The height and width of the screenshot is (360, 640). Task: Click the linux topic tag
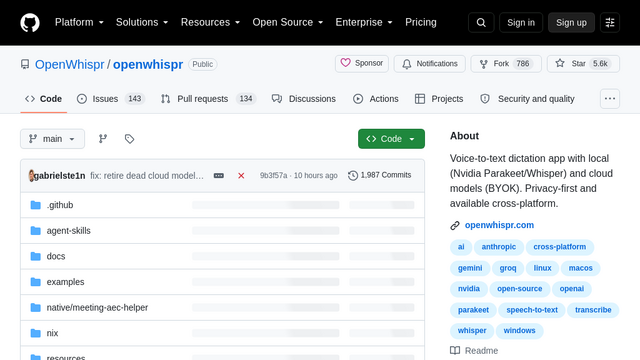tap(542, 268)
